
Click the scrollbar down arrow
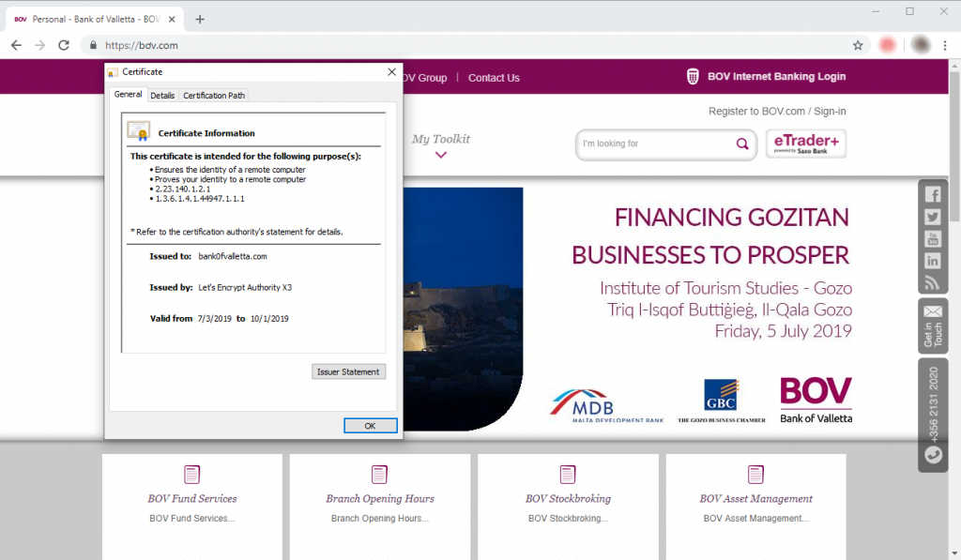[954, 553]
